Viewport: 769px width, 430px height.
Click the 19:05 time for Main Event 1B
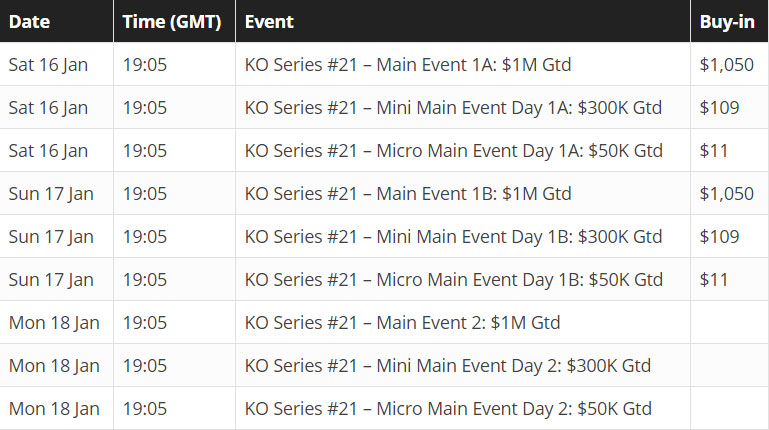click(145, 194)
